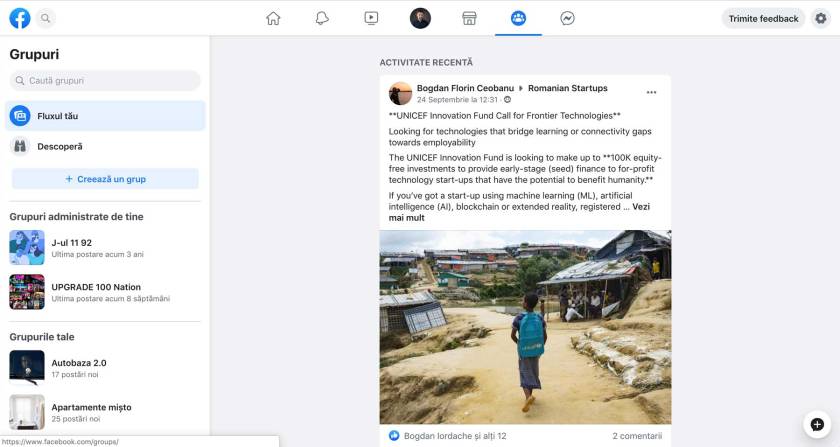The height and width of the screenshot is (447, 840).
Task: Open the settings gear icon
Action: 820,18
